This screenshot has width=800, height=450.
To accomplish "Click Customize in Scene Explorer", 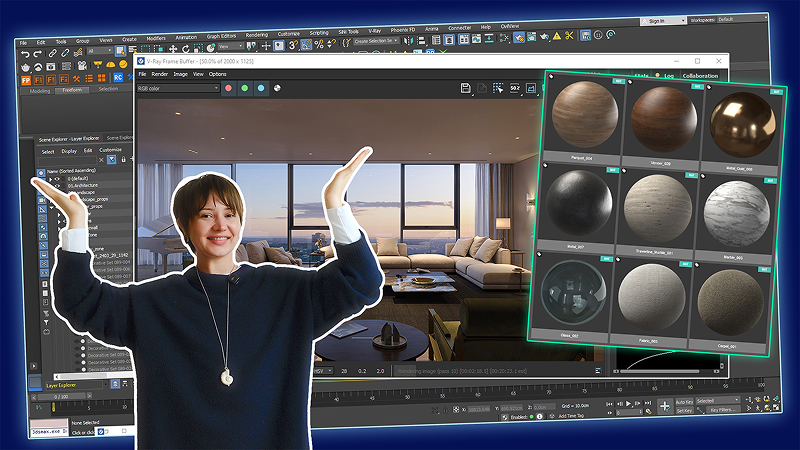I will [110, 150].
